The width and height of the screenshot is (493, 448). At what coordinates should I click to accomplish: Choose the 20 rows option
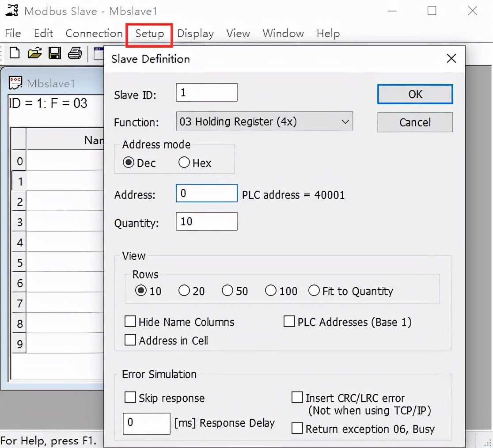184,291
